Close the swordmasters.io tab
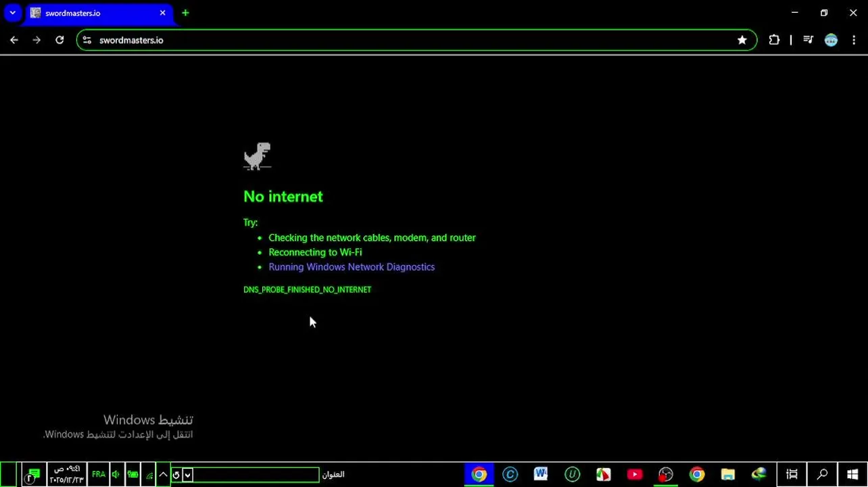The image size is (868, 487). [163, 13]
